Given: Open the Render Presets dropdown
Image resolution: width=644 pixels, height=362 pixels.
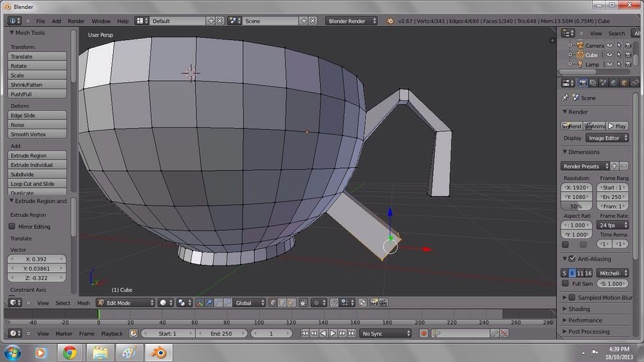Looking at the screenshot, I should tap(585, 166).
